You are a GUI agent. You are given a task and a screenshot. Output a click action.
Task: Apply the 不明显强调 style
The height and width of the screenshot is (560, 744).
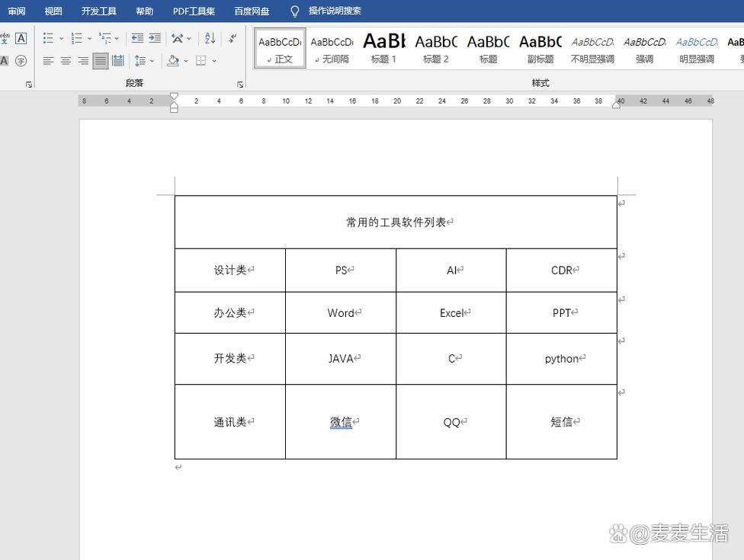tap(592, 48)
